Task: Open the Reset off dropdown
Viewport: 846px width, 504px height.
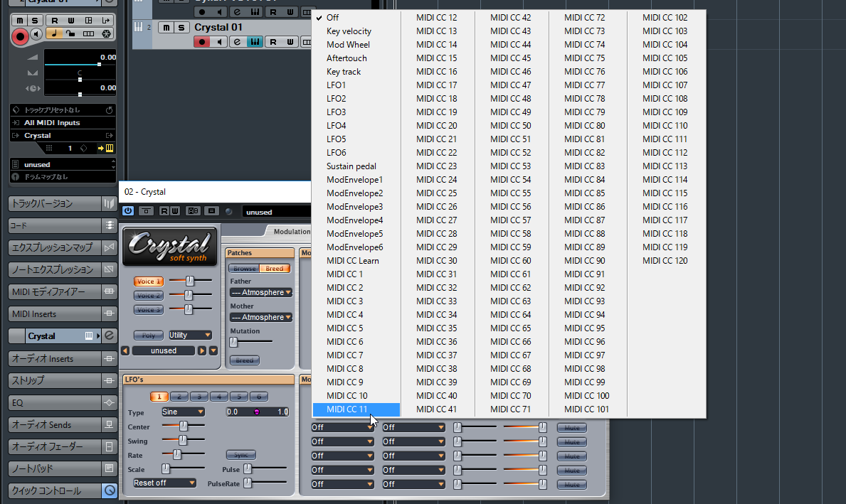Action: pos(164,483)
